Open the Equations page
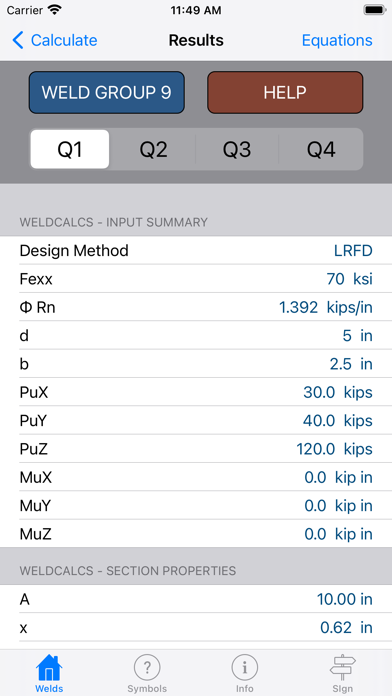This screenshot has width=392, height=696. coord(337,40)
